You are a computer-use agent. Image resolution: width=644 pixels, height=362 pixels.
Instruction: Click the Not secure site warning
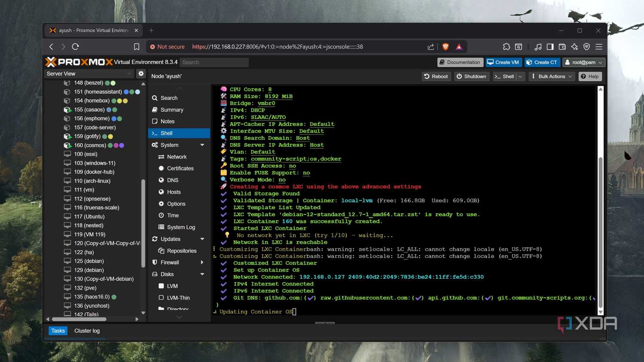pos(167,47)
